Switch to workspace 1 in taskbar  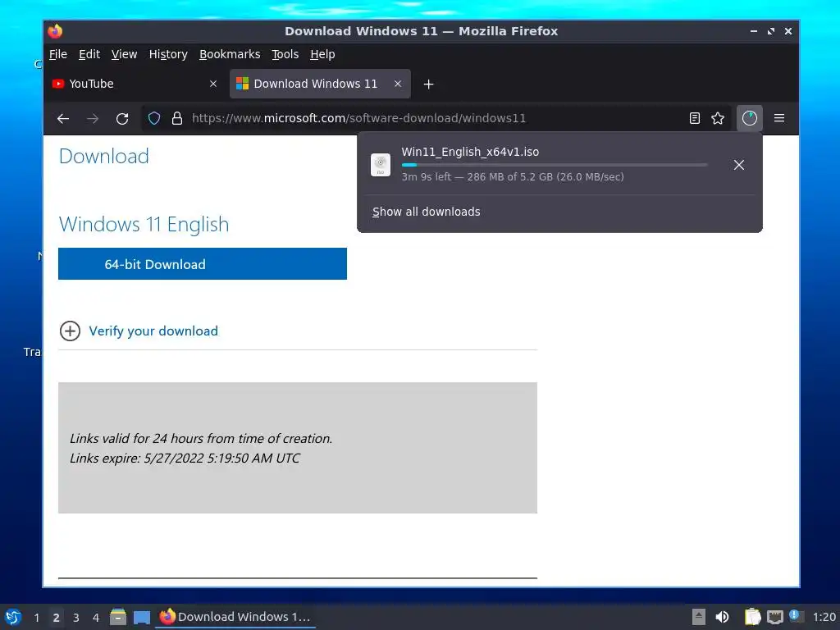point(36,618)
